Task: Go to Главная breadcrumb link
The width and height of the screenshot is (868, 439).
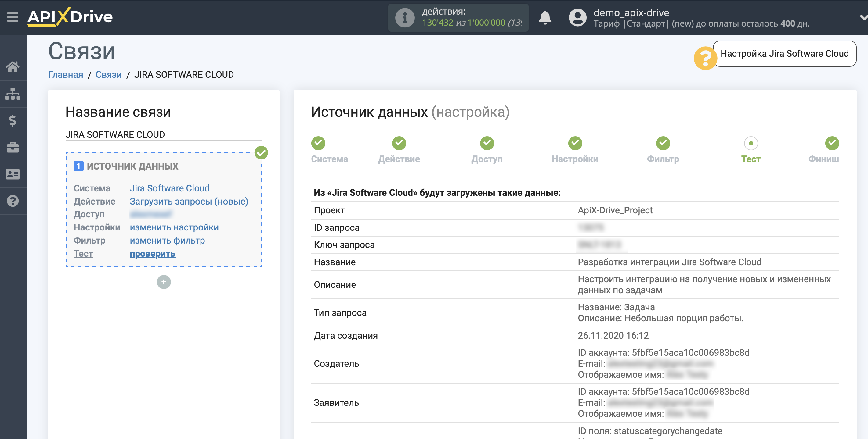Action: [x=66, y=74]
